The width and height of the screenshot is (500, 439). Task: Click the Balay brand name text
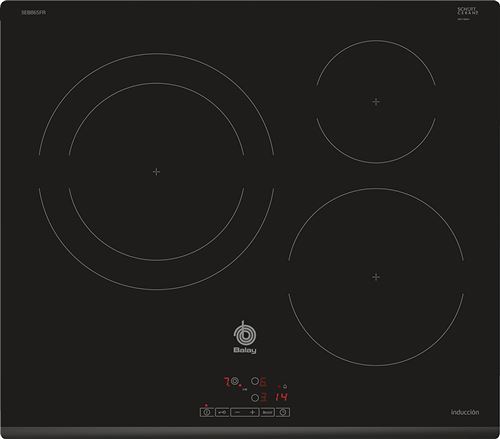point(245,350)
